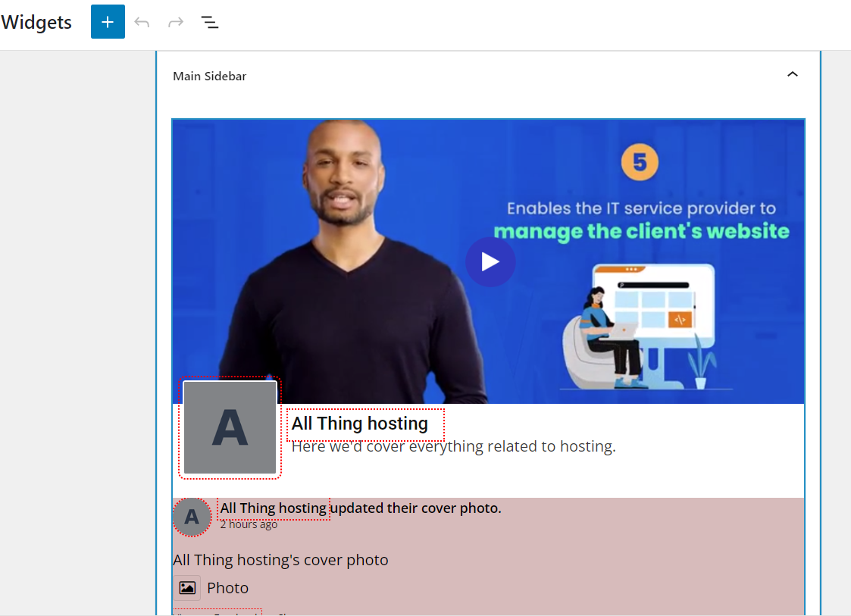Click All Thing hosting author link in post

click(x=273, y=508)
